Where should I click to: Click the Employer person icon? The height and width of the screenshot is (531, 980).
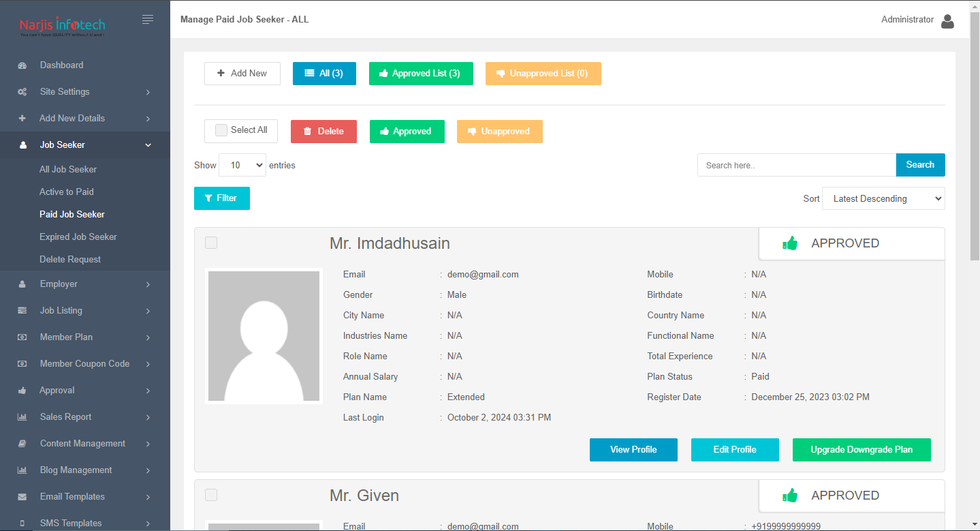tap(22, 284)
